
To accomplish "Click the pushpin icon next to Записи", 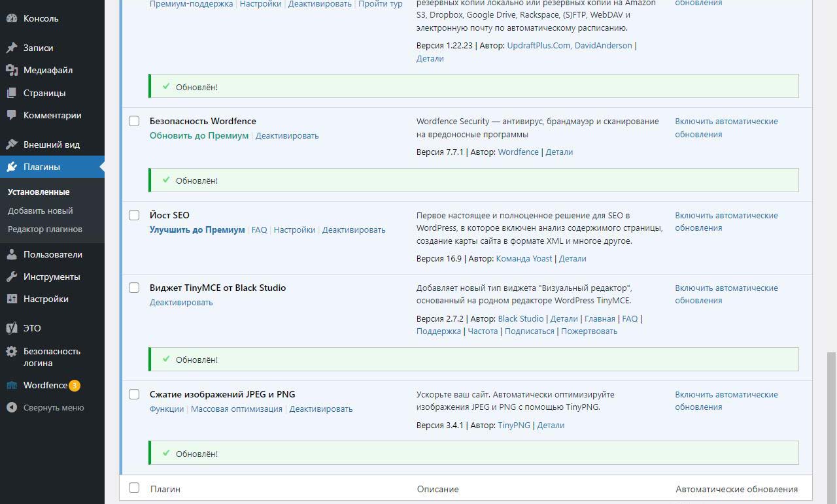I will [12, 48].
